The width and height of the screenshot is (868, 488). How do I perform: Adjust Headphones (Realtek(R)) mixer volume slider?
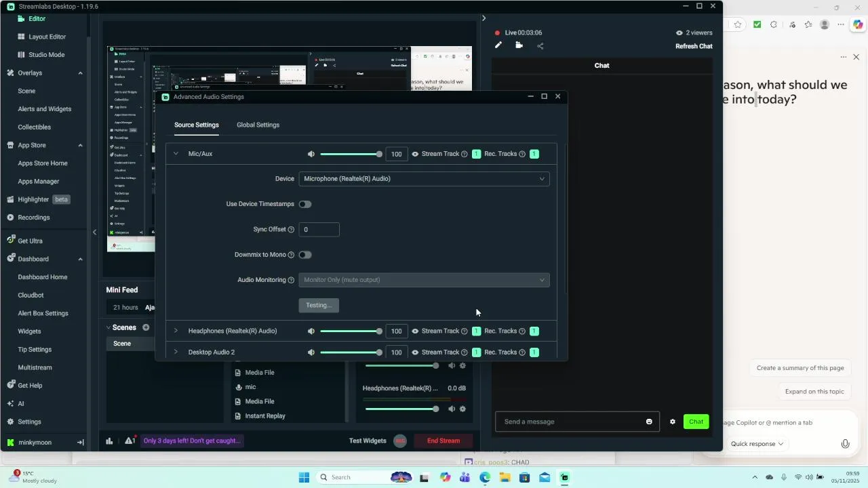click(x=401, y=409)
